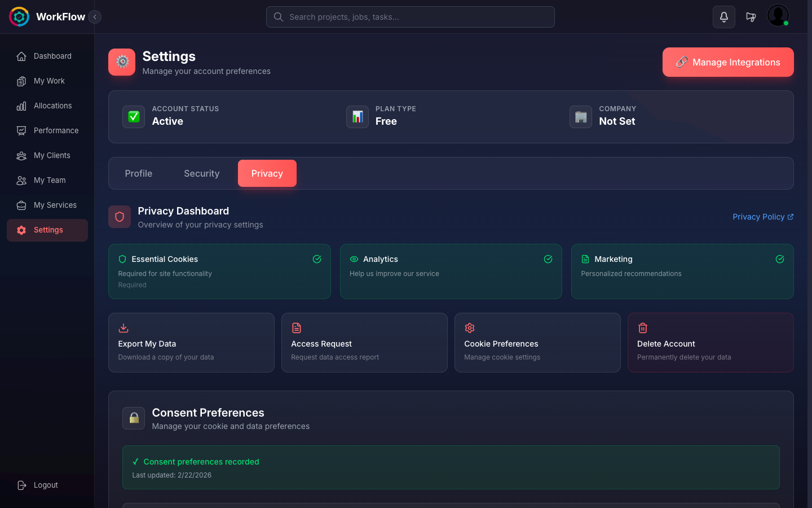The width and height of the screenshot is (812, 508).
Task: Toggle the Marketing cookie consent checkmark
Action: pyautogui.click(x=780, y=259)
